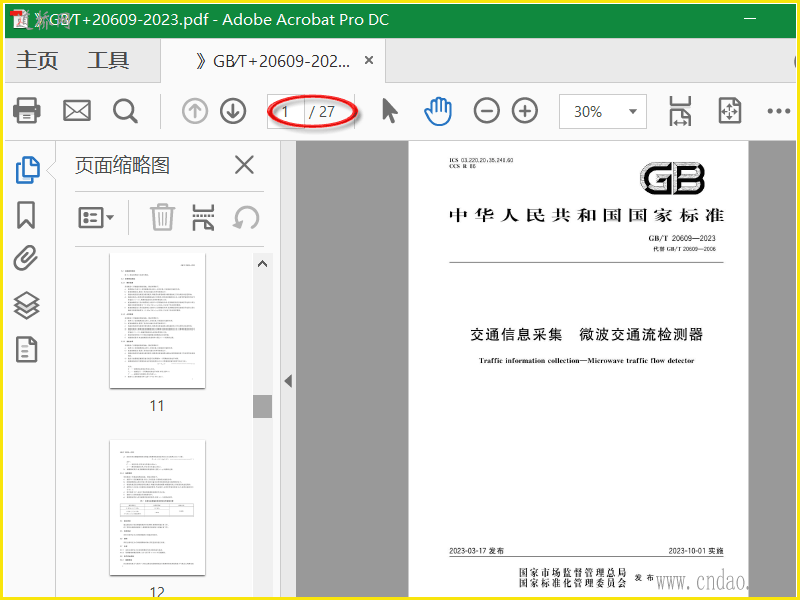The image size is (800, 600).
Task: Select page 12 thumbnail
Action: [158, 508]
